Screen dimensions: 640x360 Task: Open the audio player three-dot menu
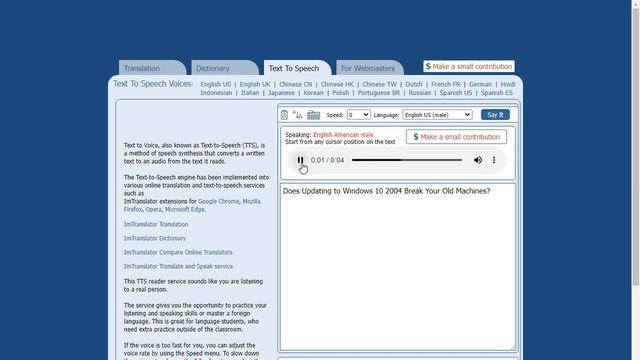(494, 160)
